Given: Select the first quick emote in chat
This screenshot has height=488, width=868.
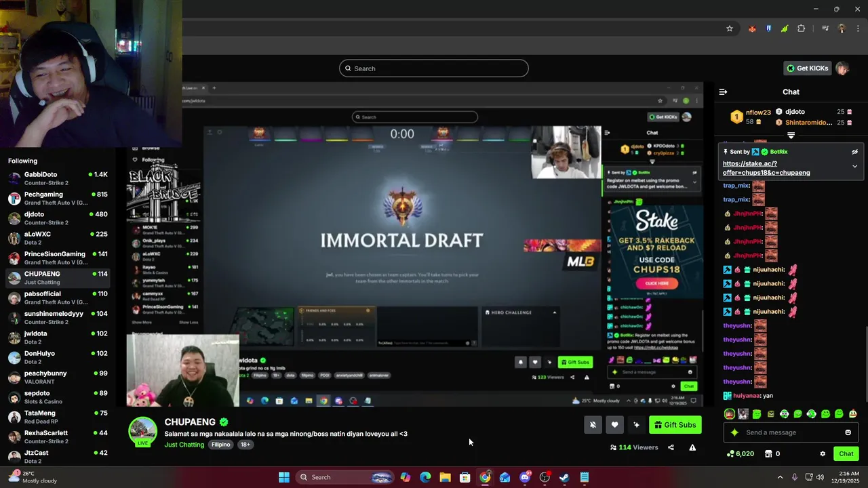Looking at the screenshot, I should point(730,413).
